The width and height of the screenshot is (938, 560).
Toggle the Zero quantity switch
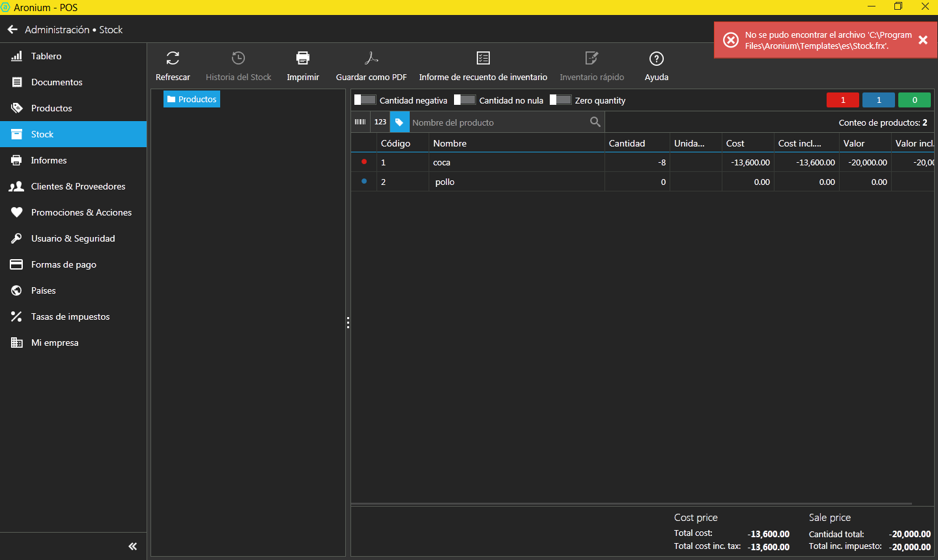(x=561, y=100)
